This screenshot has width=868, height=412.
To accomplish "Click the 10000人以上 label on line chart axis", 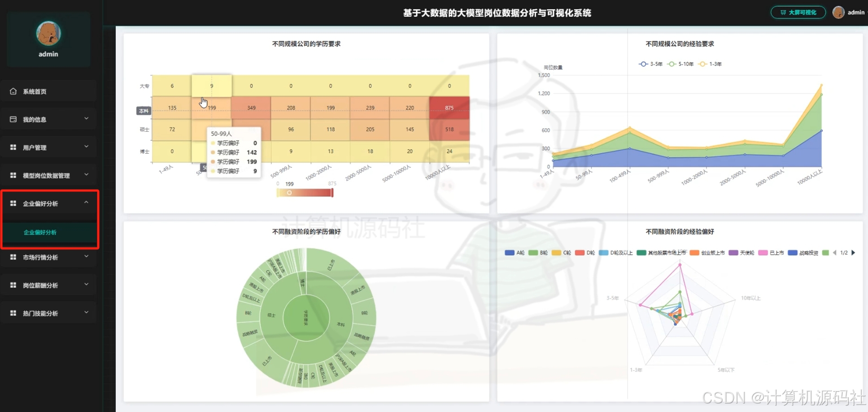I will pyautogui.click(x=810, y=177).
